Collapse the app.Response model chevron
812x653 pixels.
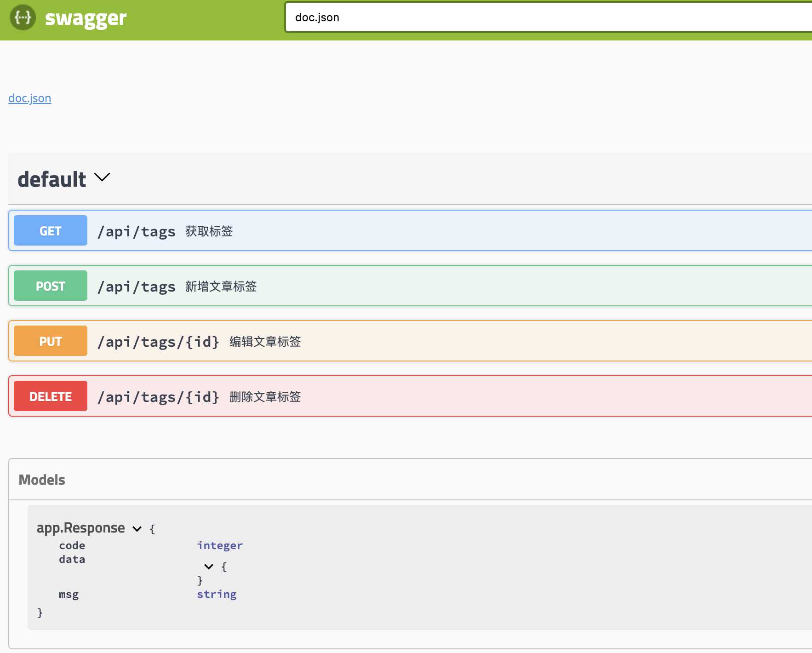tap(137, 529)
